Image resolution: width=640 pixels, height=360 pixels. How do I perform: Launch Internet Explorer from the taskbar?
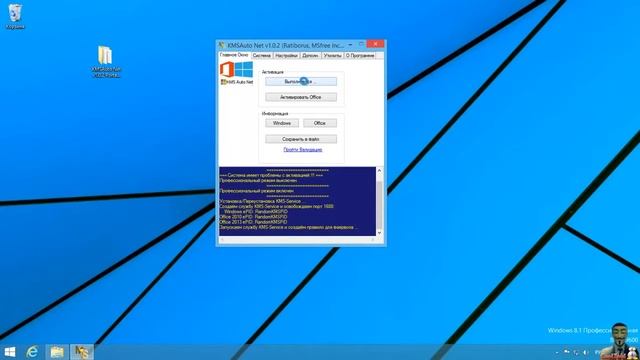point(32,352)
